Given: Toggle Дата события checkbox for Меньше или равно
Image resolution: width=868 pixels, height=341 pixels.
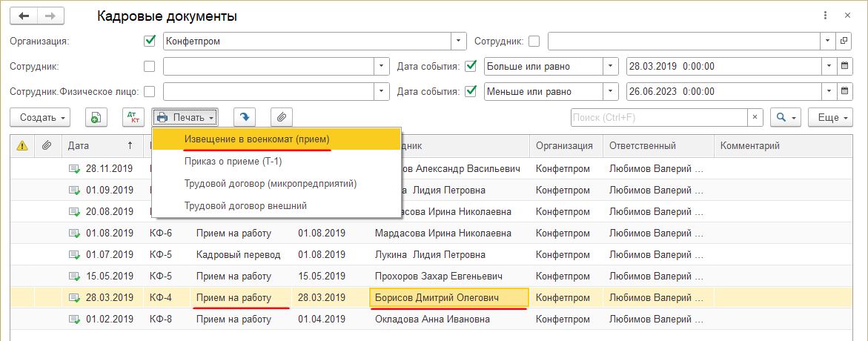Looking at the screenshot, I should tap(471, 91).
